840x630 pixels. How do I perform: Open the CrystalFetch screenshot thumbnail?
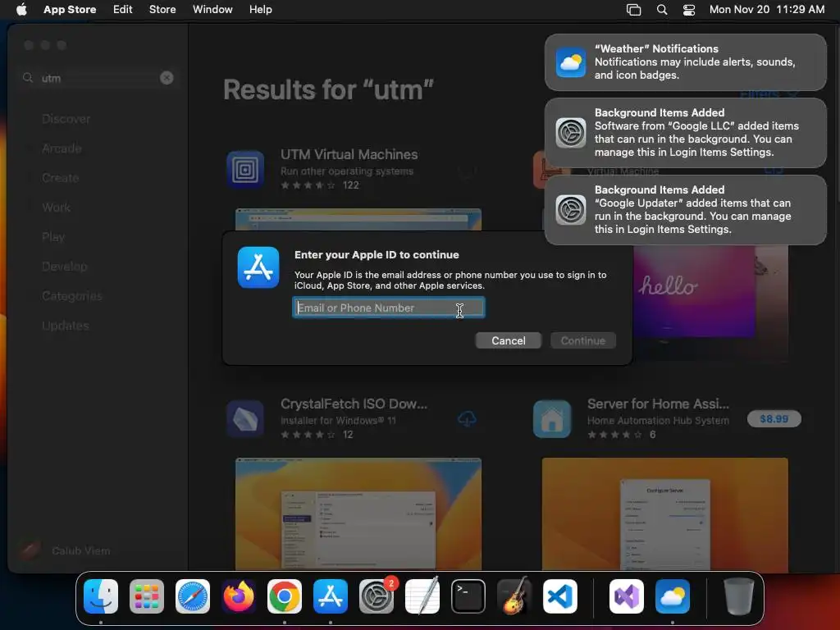[358, 514]
